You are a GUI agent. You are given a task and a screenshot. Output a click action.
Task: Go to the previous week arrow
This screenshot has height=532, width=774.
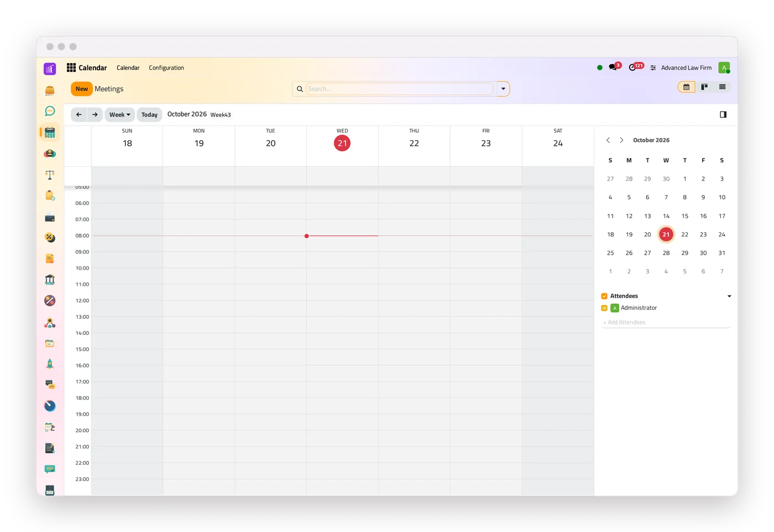[79, 115]
